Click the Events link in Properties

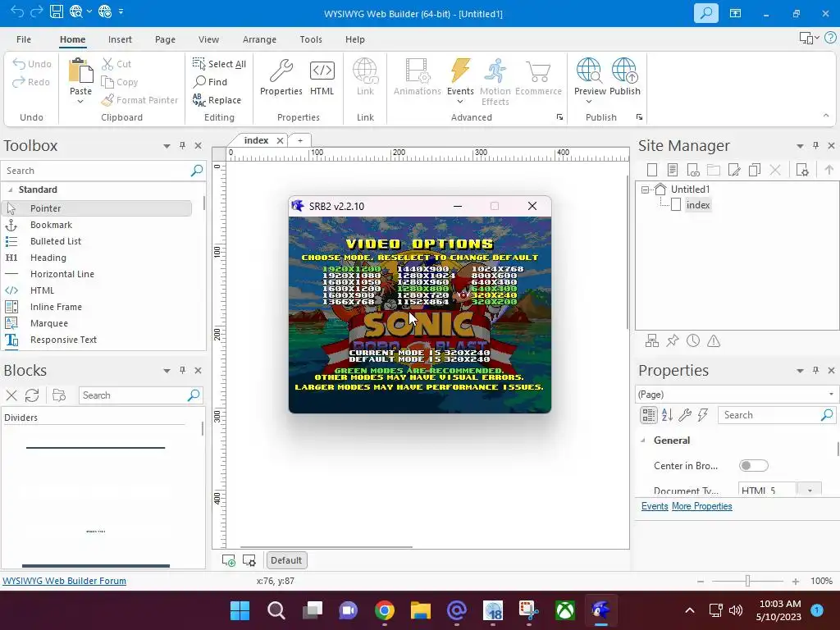pos(655,506)
